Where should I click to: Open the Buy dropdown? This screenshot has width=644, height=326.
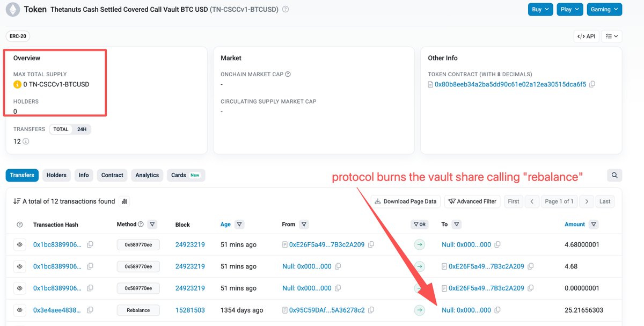tap(540, 9)
